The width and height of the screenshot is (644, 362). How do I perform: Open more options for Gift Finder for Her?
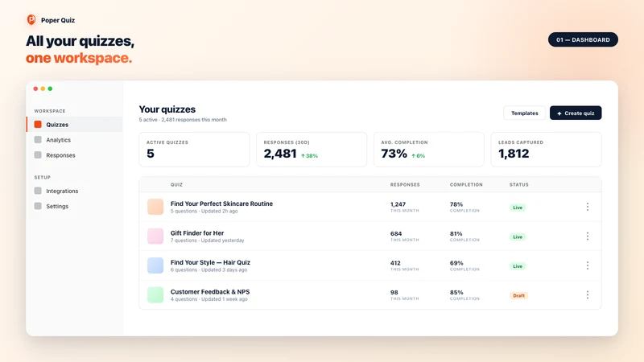pos(588,236)
